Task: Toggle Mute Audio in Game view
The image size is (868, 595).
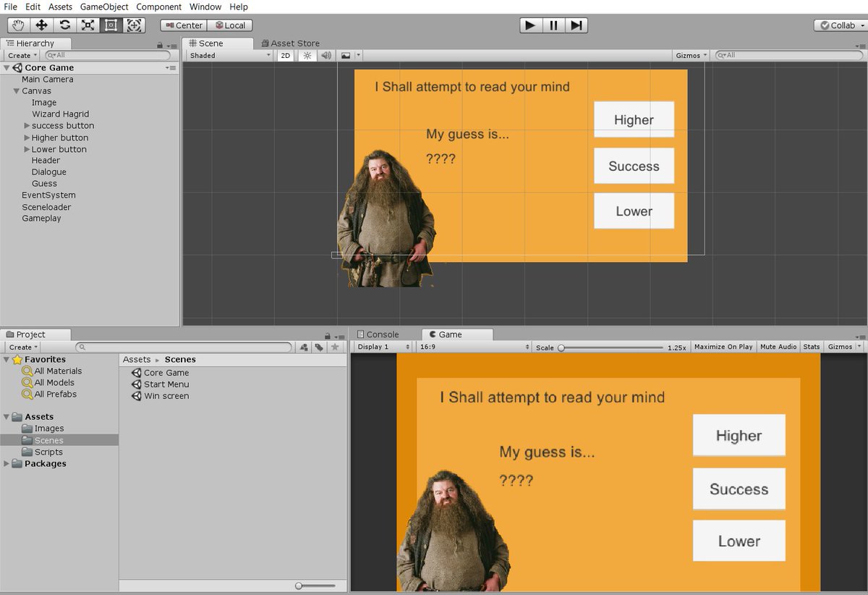Action: [x=778, y=347]
